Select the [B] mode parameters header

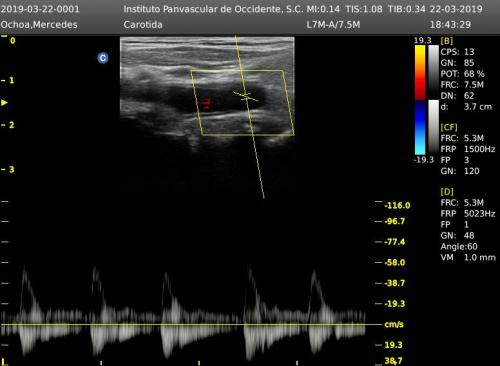point(447,41)
